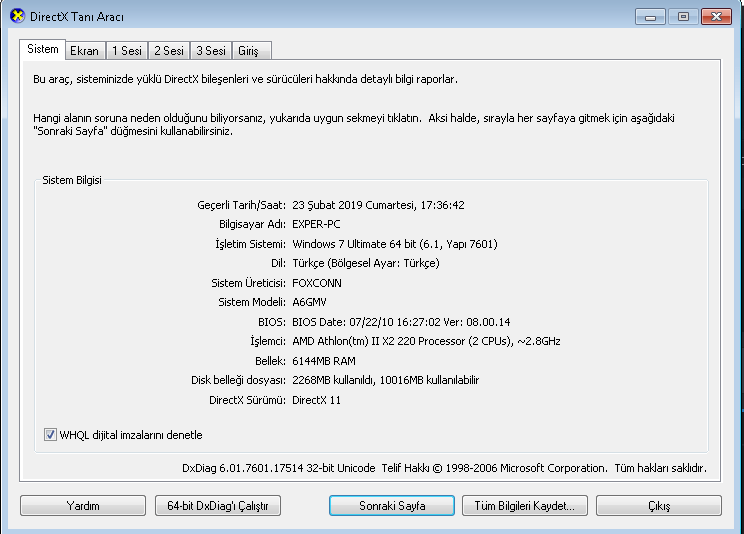744x534 pixels.
Task: Run 64-bit DxDiag'ı Çalıştır button
Action: click(x=218, y=506)
